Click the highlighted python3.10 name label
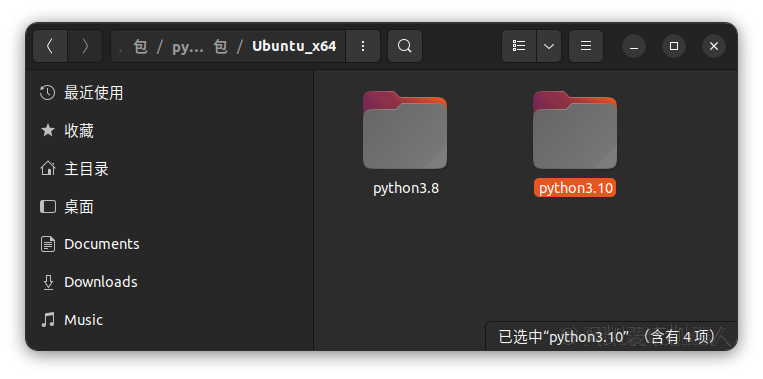Viewport: 763px width, 379px height. tap(575, 188)
